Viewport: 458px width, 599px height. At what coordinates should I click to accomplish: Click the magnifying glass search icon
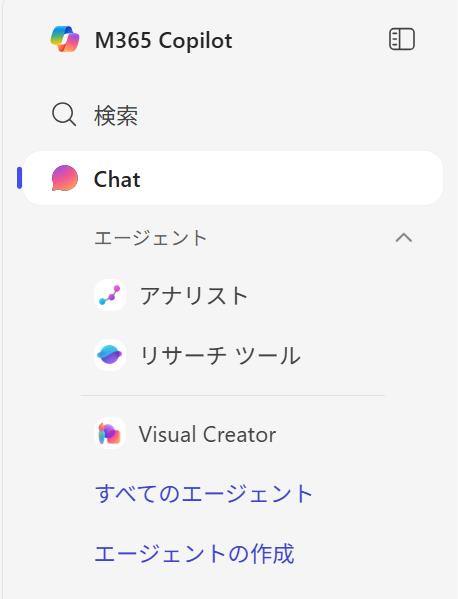coord(64,114)
